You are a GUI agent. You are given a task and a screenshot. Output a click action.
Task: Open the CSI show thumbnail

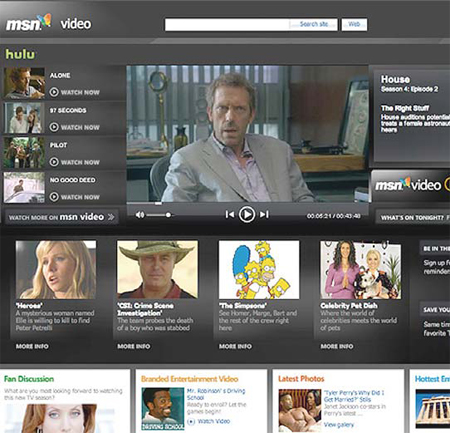[157, 270]
